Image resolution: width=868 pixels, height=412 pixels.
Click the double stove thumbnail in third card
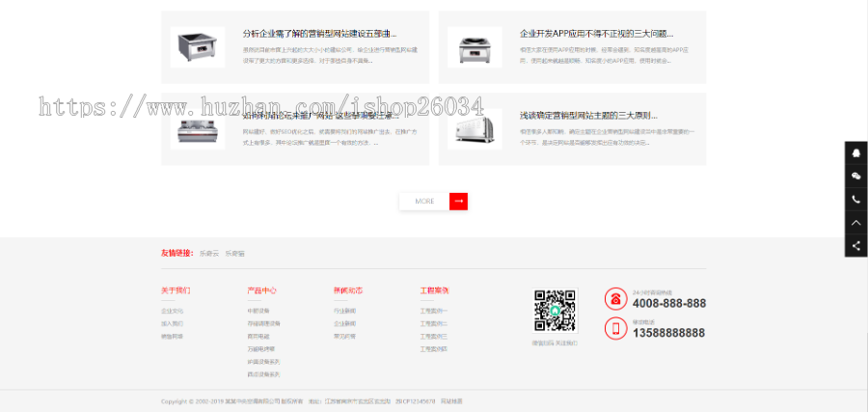(198, 129)
